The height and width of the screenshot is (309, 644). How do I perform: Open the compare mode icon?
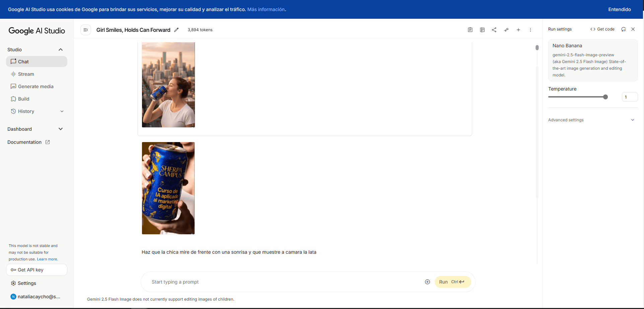tap(482, 30)
